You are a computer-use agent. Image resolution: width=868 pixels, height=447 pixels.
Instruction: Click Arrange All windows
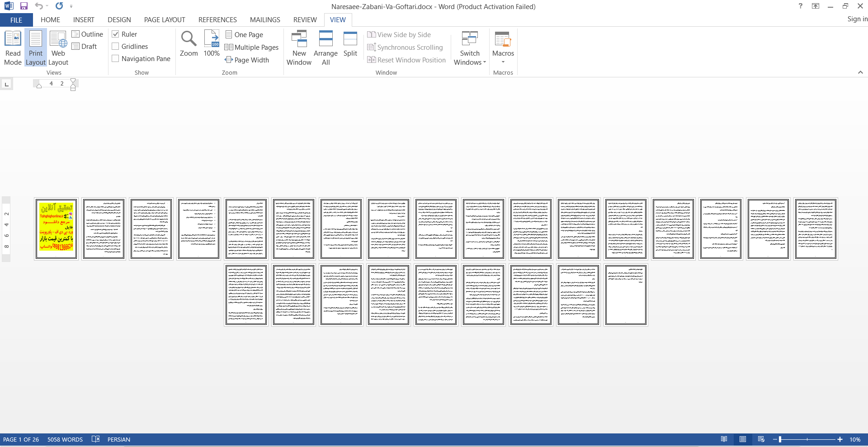click(x=325, y=48)
